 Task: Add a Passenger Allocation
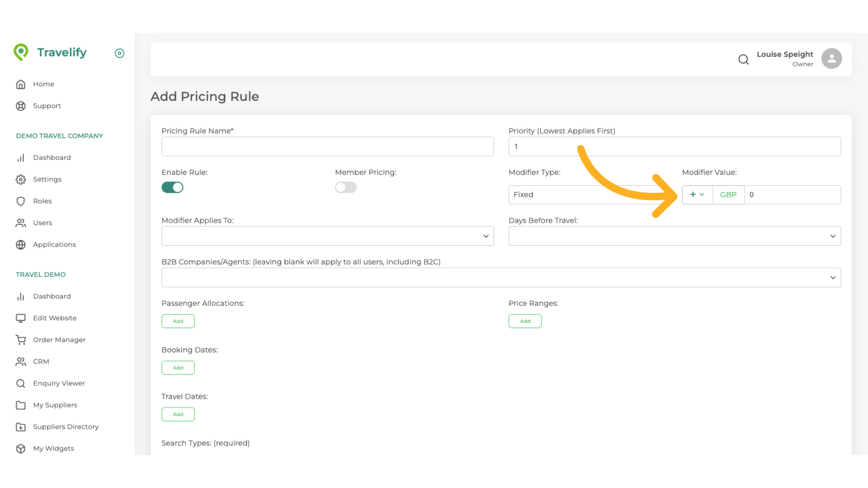click(178, 321)
